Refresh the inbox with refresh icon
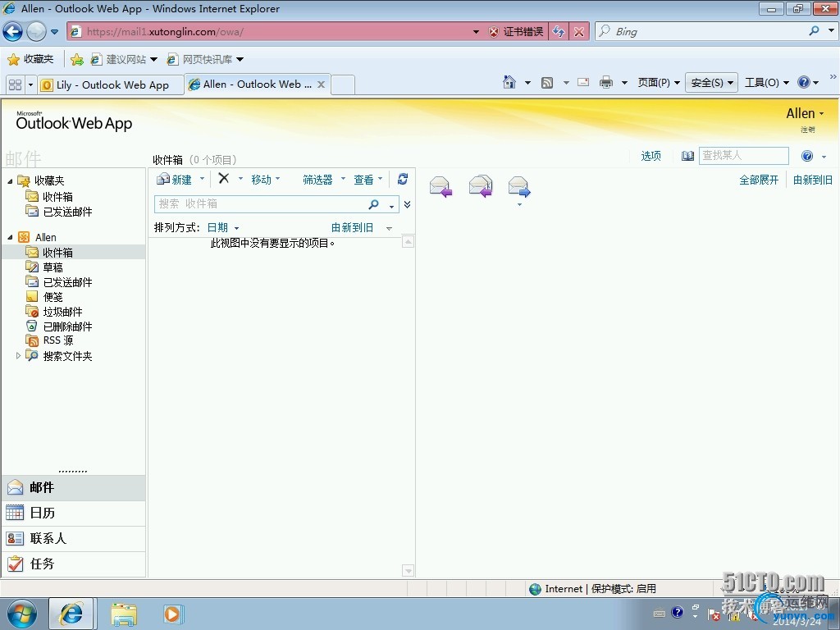This screenshot has width=840, height=630. [403, 179]
